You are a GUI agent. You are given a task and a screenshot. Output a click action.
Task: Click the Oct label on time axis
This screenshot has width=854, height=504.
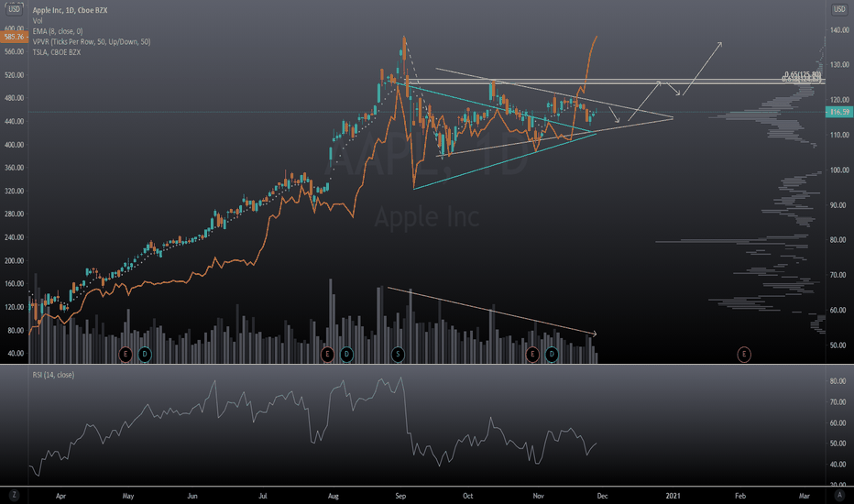468,496
